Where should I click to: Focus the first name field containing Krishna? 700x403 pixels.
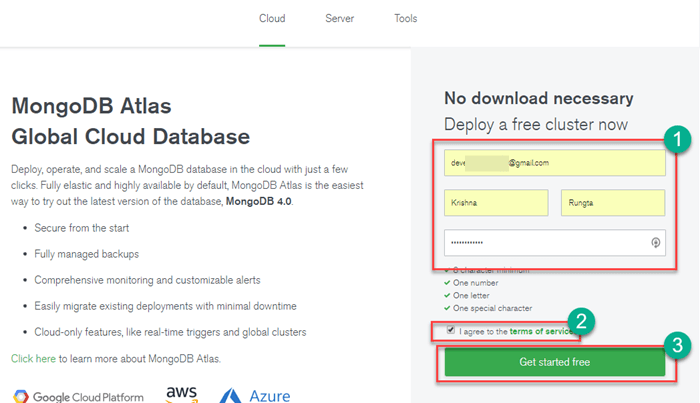(x=496, y=202)
